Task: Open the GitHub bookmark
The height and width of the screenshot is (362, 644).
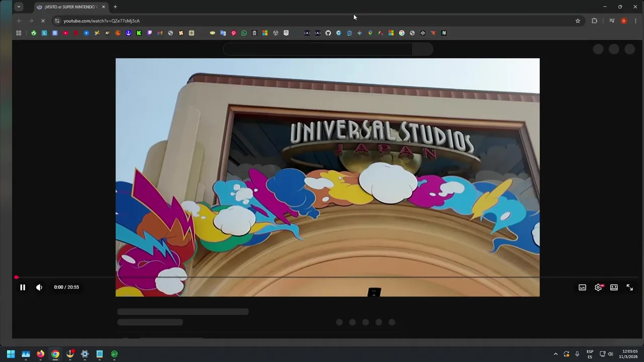Action: click(x=328, y=33)
